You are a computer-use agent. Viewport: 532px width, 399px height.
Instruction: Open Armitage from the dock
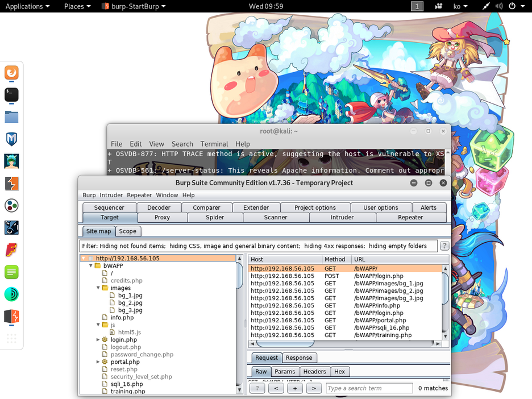[11, 161]
